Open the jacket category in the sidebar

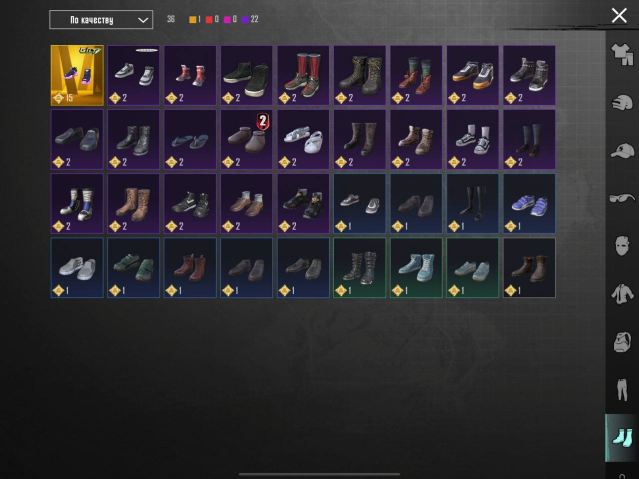(x=622, y=294)
